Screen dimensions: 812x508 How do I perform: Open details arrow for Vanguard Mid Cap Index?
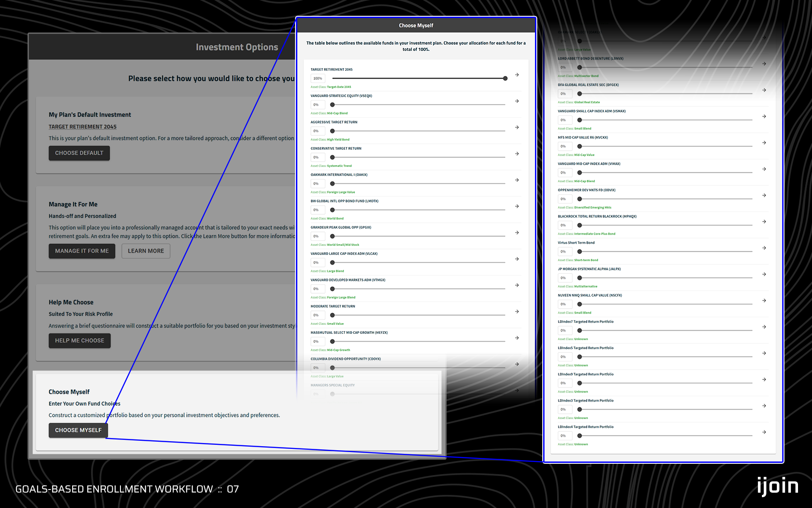(764, 169)
